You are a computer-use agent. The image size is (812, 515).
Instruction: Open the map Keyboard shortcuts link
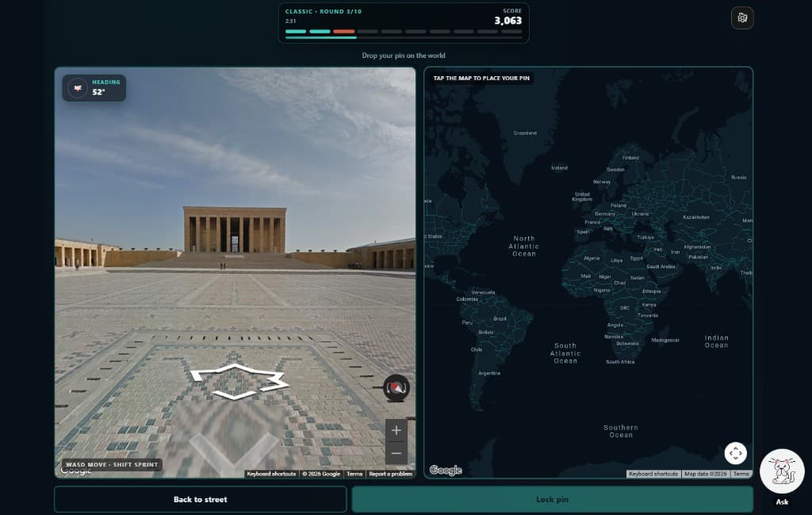(x=653, y=474)
